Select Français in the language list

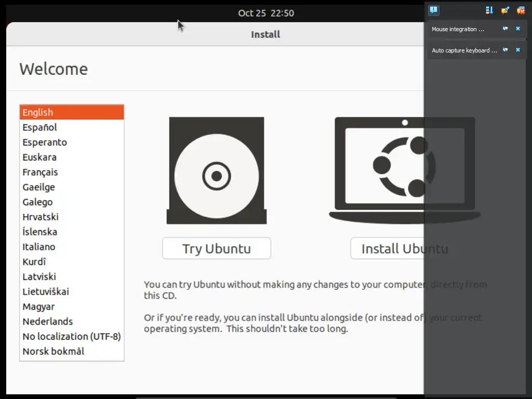click(72, 172)
